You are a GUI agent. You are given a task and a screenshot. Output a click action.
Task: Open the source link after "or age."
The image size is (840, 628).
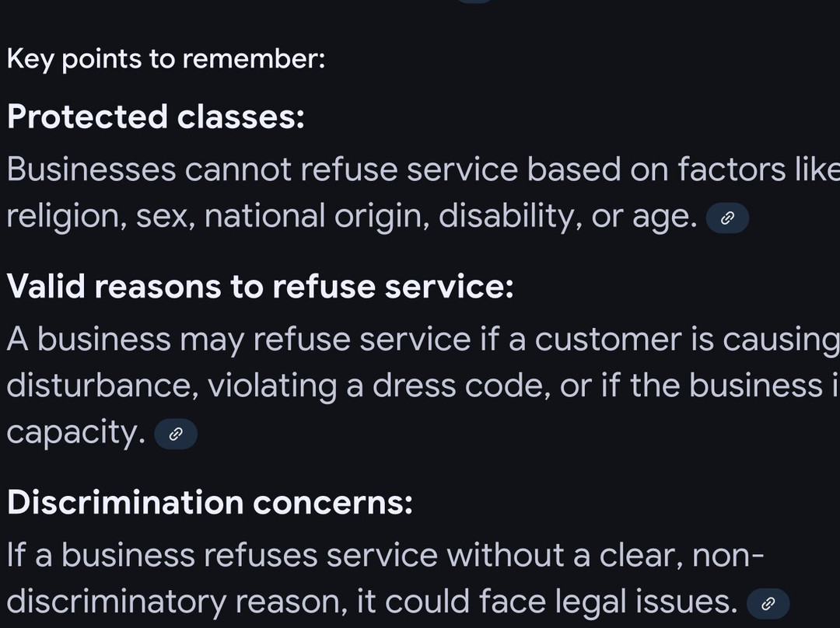coord(727,218)
